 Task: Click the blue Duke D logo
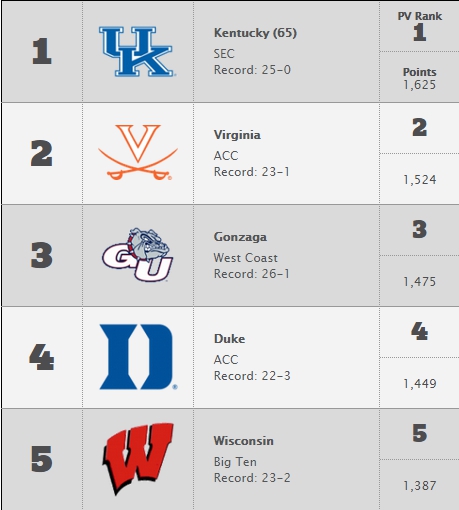pos(138,357)
